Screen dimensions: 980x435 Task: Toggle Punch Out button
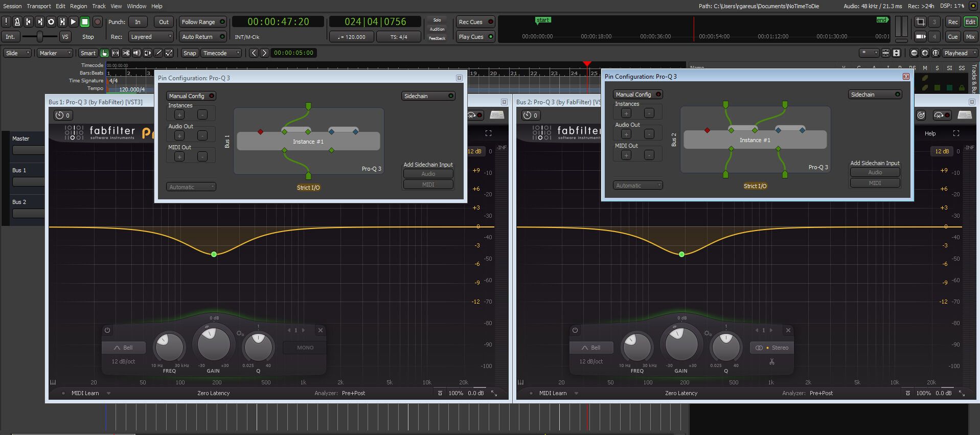pyautogui.click(x=164, y=22)
